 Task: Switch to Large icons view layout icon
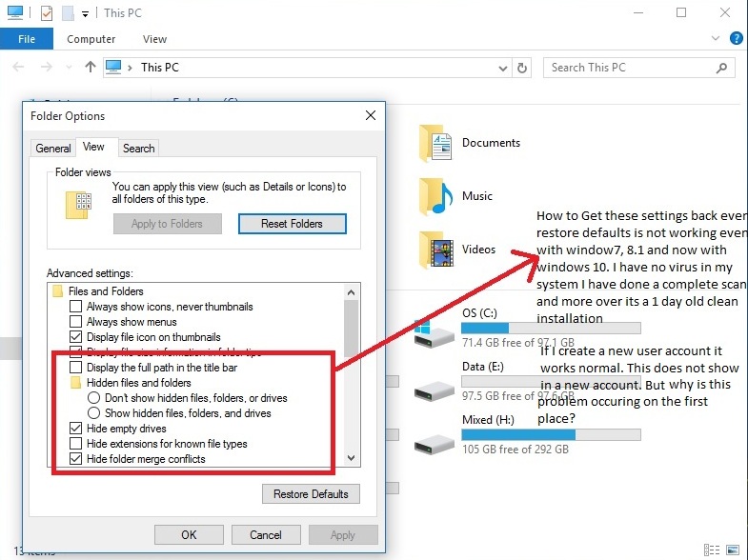point(732,550)
